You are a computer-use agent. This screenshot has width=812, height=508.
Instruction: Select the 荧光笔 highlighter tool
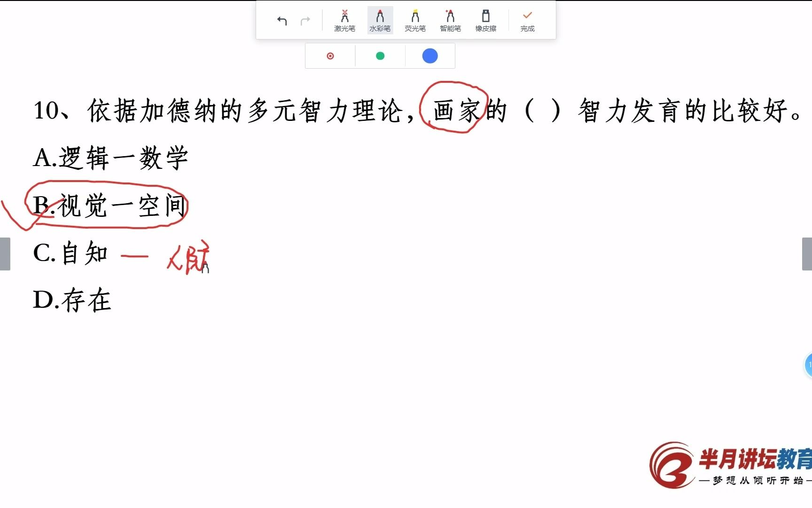(x=415, y=21)
